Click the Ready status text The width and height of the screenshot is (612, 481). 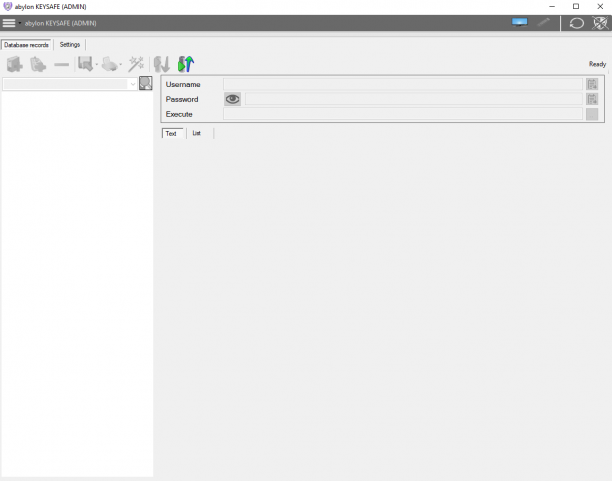pyautogui.click(x=597, y=64)
